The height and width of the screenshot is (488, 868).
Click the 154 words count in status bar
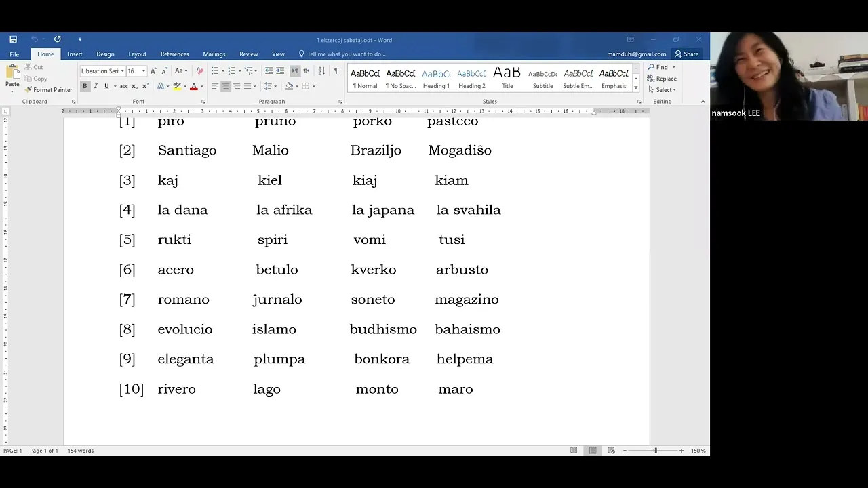(x=81, y=451)
